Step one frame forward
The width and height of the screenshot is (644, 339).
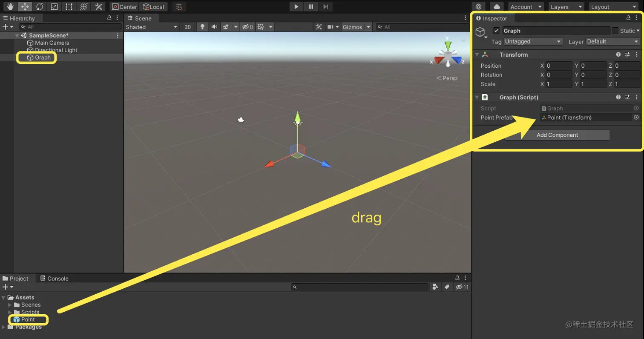(x=326, y=6)
